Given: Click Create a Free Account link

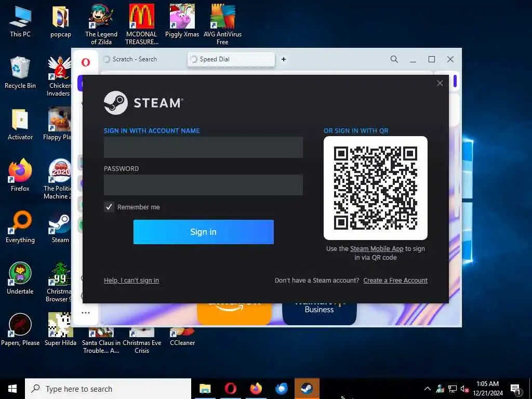Looking at the screenshot, I should tap(395, 280).
